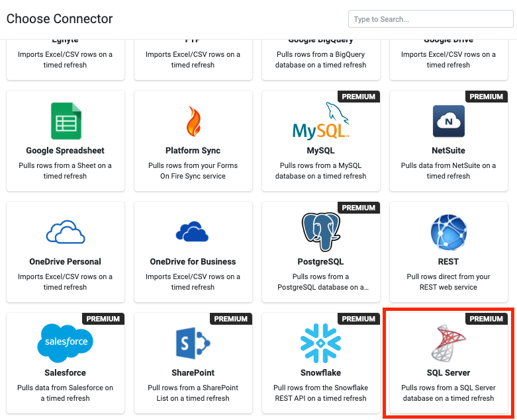Click the Snowflake snowflake logo
This screenshot has width=517, height=420.
coord(321,343)
